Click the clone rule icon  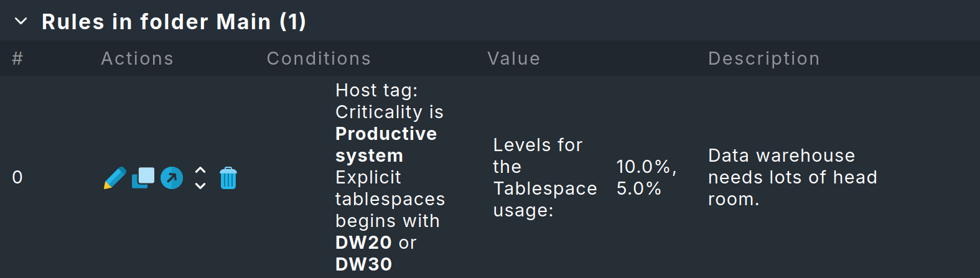pyautogui.click(x=143, y=178)
